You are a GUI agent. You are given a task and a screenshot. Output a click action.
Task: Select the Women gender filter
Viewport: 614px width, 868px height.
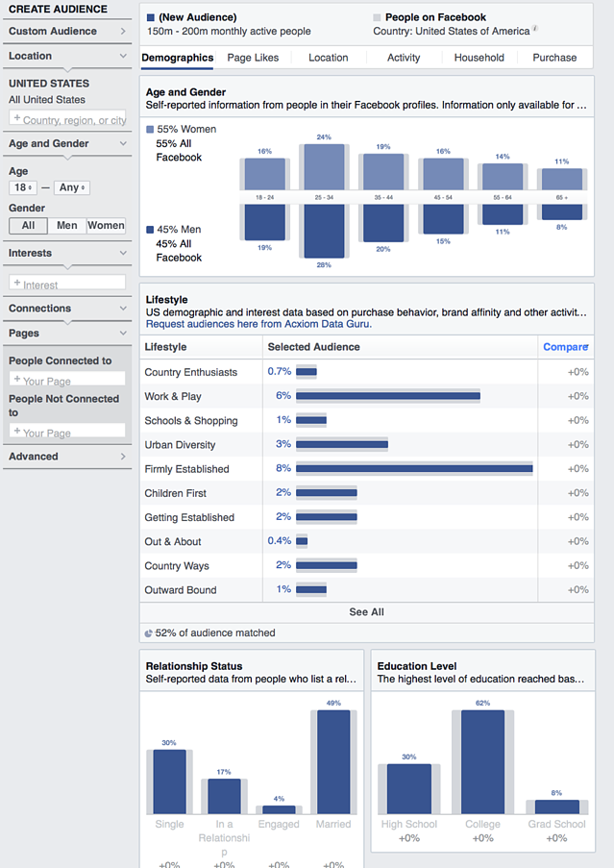coord(105,225)
